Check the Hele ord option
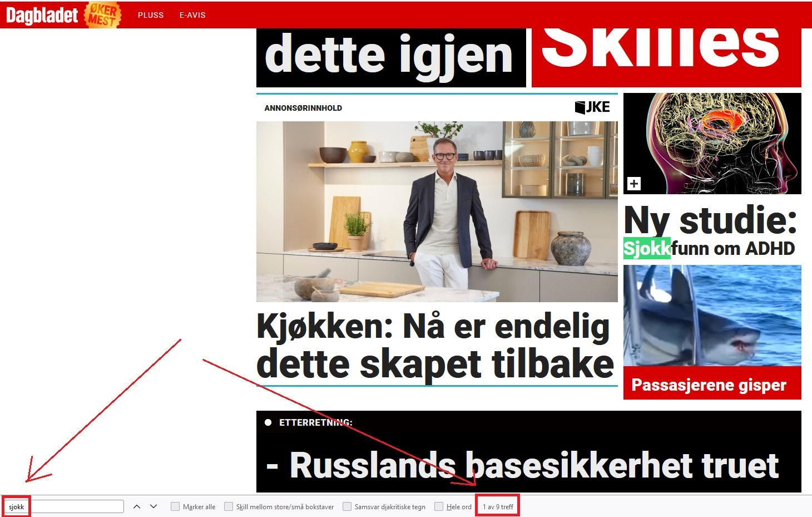This screenshot has width=812, height=517. 439,506
